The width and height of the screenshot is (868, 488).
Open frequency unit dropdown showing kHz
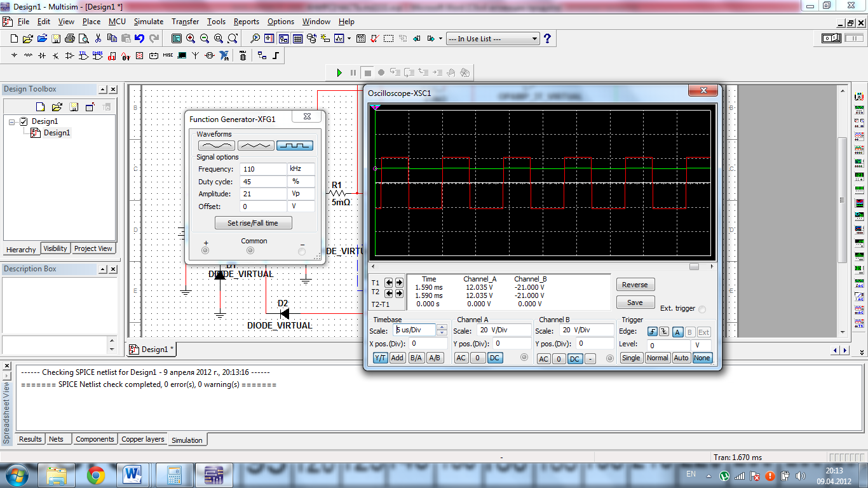[301, 169]
